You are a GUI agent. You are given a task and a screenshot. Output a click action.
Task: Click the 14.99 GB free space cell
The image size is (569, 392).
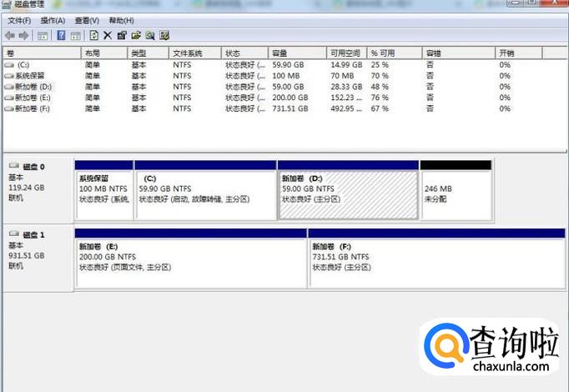click(x=346, y=65)
